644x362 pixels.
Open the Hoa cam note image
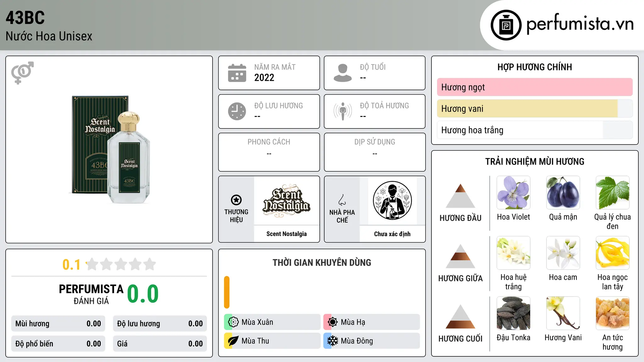pos(563,253)
